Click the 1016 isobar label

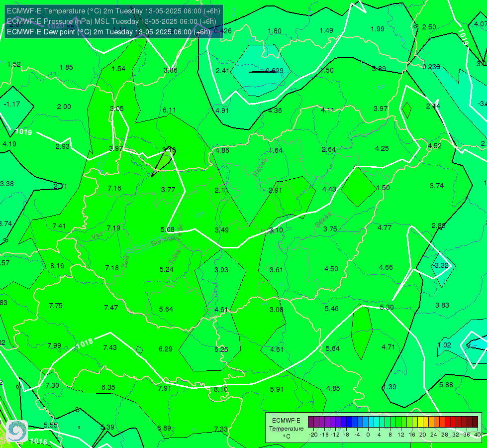click(x=39, y=441)
